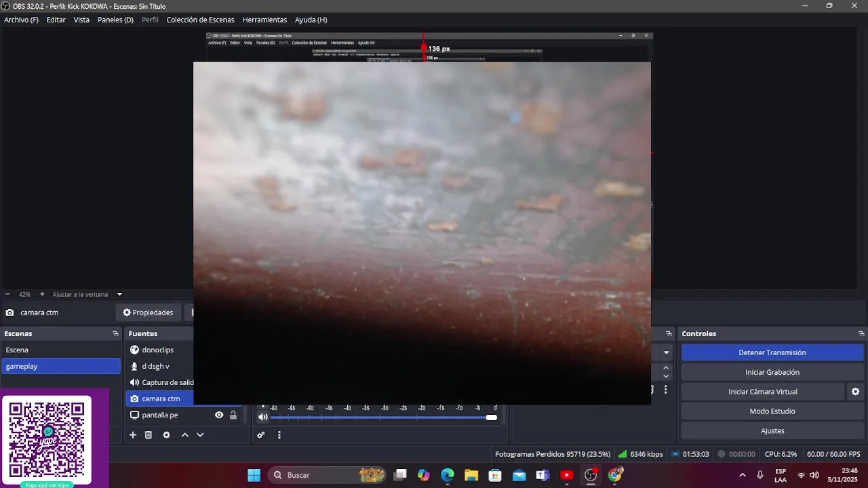
Task: Adjust the audio mixer volume slider handle
Action: click(x=491, y=418)
